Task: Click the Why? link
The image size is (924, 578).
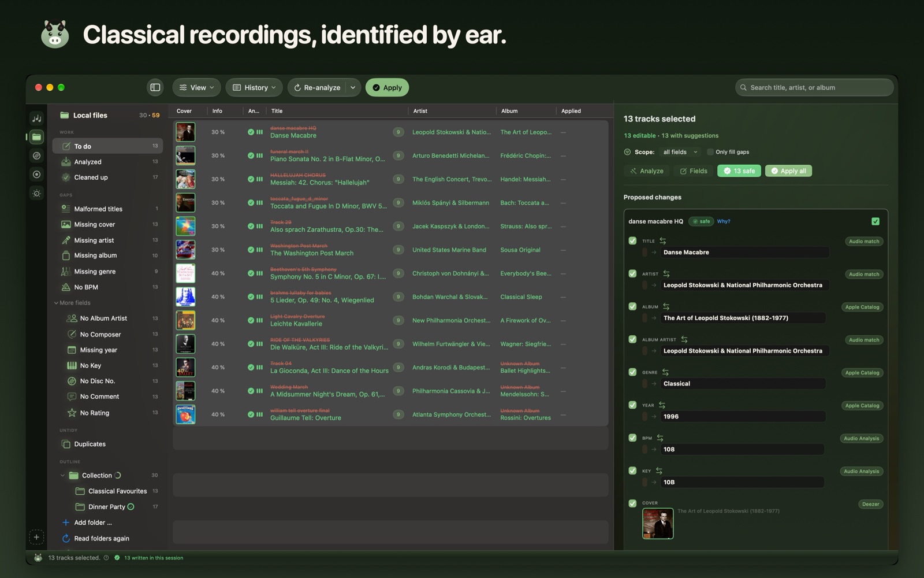Action: (x=724, y=221)
